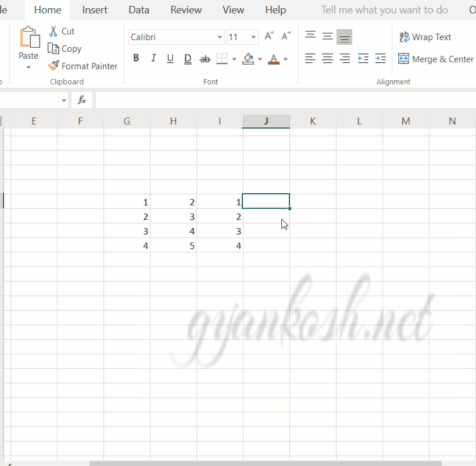
Task: Decrease the font size
Action: pos(285,35)
